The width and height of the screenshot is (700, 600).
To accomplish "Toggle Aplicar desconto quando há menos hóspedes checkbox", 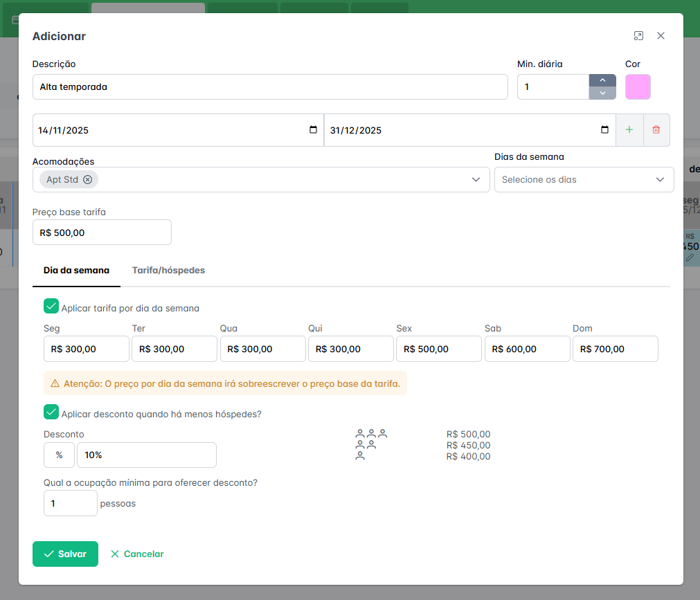I will coord(51,412).
